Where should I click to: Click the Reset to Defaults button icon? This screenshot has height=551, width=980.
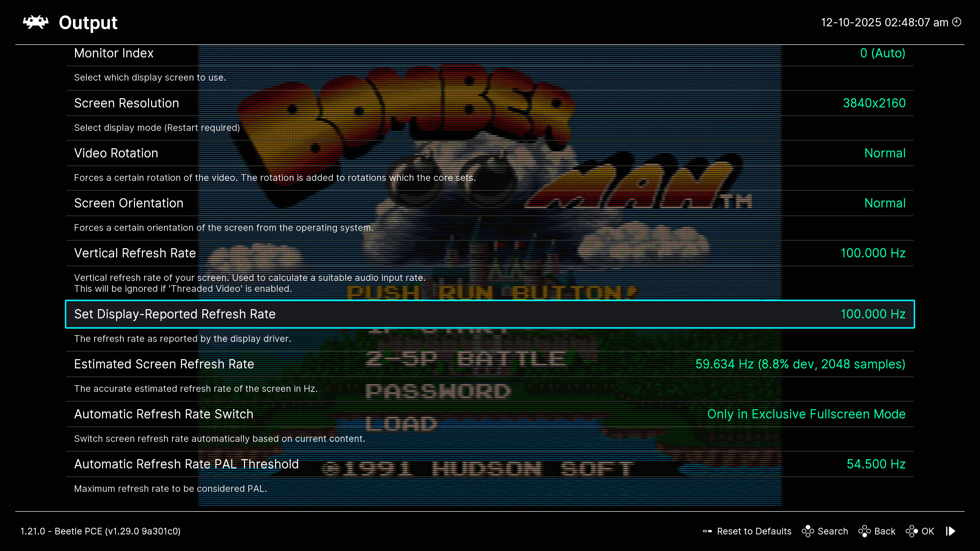707,531
